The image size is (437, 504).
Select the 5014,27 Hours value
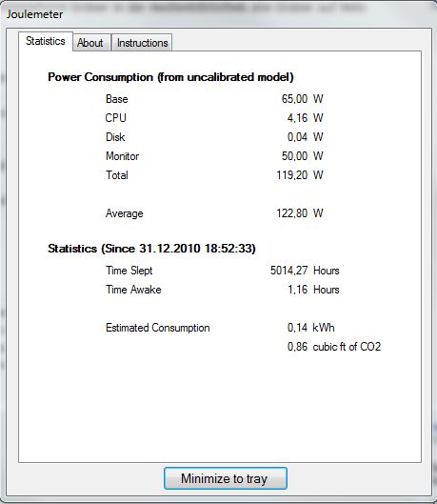pyautogui.click(x=305, y=271)
